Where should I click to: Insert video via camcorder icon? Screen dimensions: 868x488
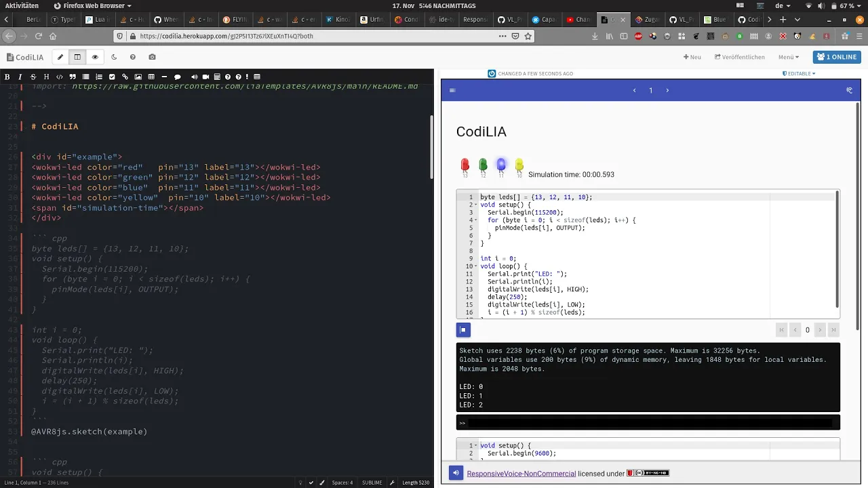206,77
